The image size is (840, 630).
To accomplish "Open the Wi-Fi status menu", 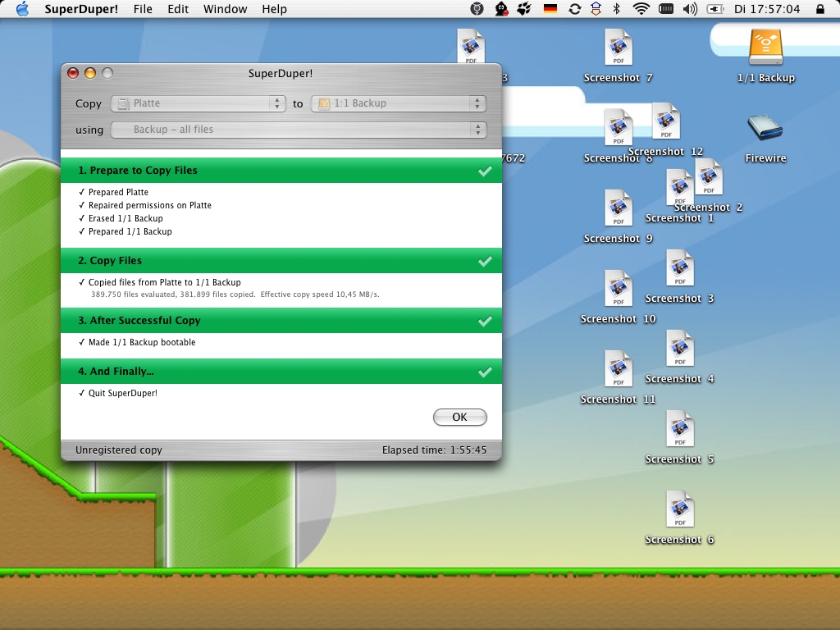I will (x=641, y=9).
